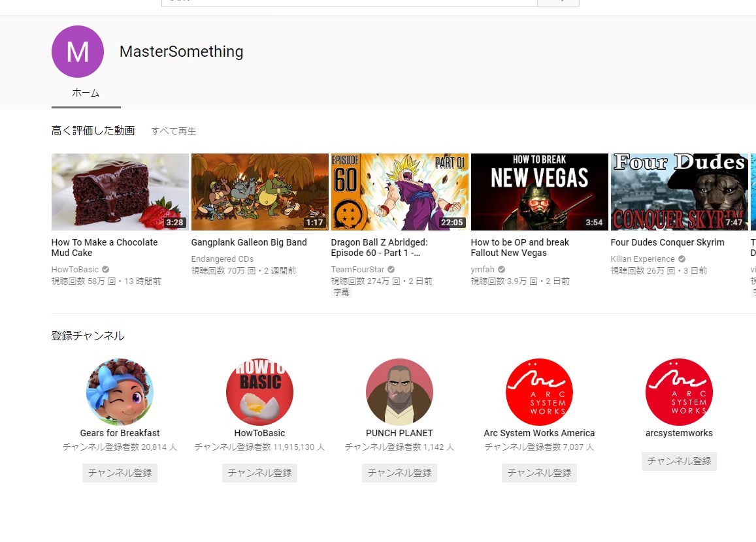Click the すべて再生 play all link
This screenshot has height=542, width=756.
point(174,131)
